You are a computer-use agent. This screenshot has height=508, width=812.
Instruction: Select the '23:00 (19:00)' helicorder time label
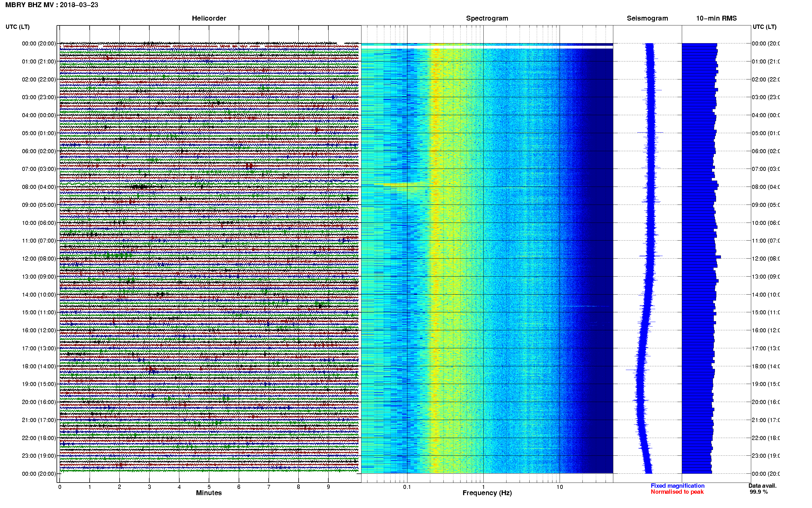click(39, 456)
